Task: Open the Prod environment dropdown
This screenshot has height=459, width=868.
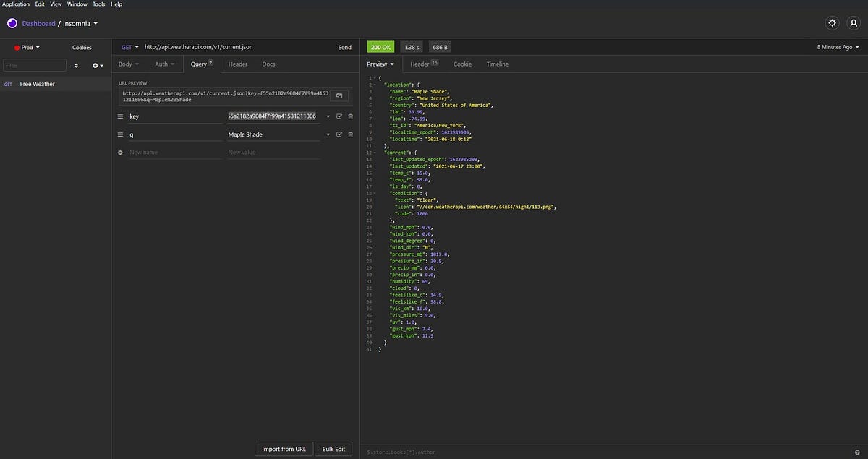Action: 27,47
